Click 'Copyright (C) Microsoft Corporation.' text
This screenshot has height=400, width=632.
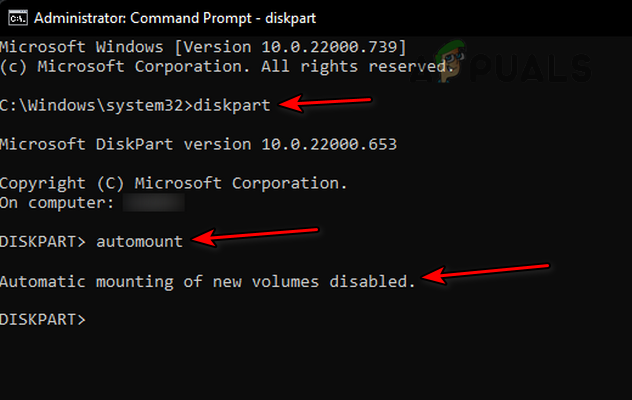click(174, 183)
